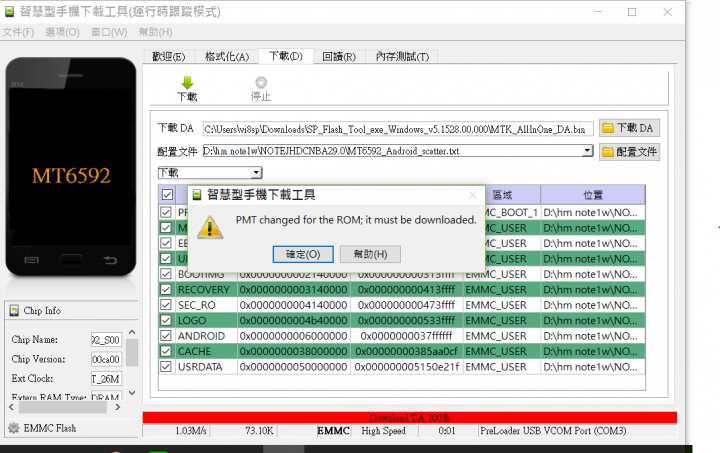Click the Download DA file path field

[398, 129]
